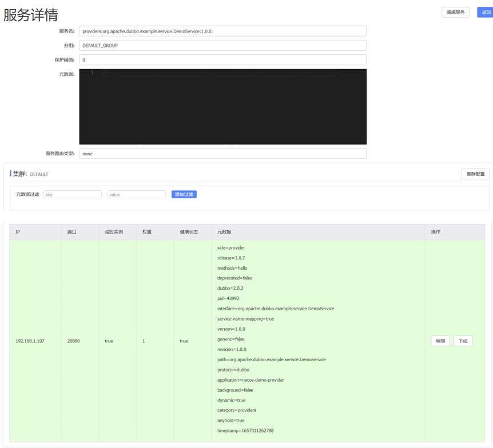Focus the 分组 field showing DEFAULT_GROUP

point(222,46)
